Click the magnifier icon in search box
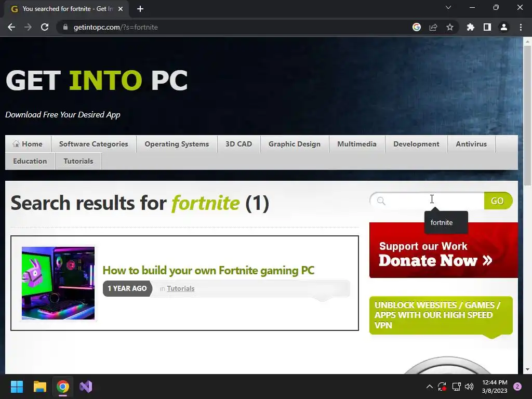 coord(381,201)
